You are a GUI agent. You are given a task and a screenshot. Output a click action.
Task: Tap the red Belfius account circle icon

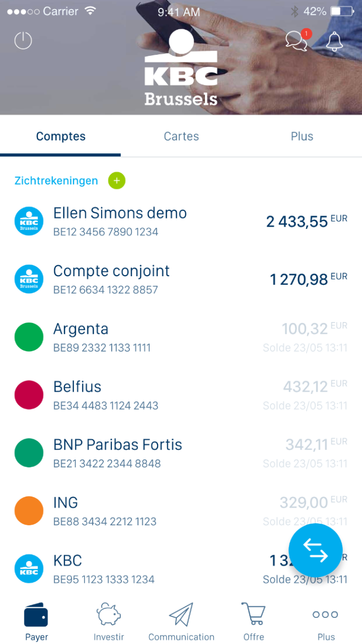click(28, 395)
